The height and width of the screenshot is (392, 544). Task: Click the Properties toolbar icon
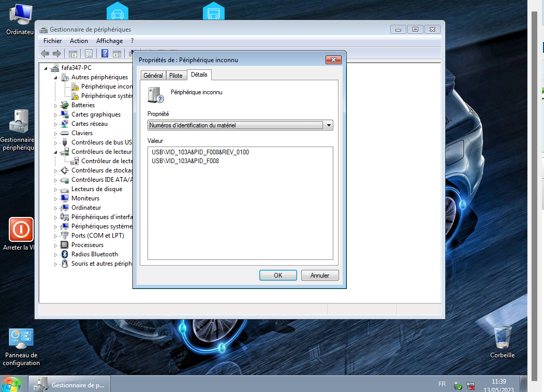(x=89, y=53)
